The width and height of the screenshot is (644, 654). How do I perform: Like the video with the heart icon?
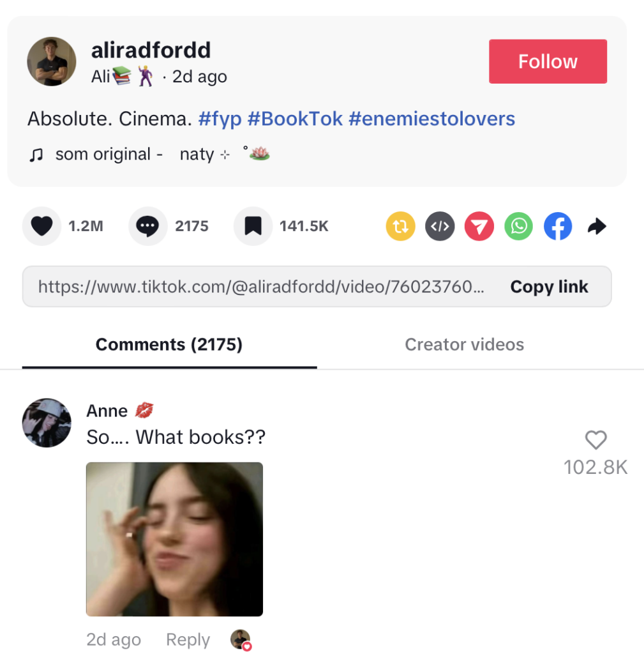click(41, 226)
